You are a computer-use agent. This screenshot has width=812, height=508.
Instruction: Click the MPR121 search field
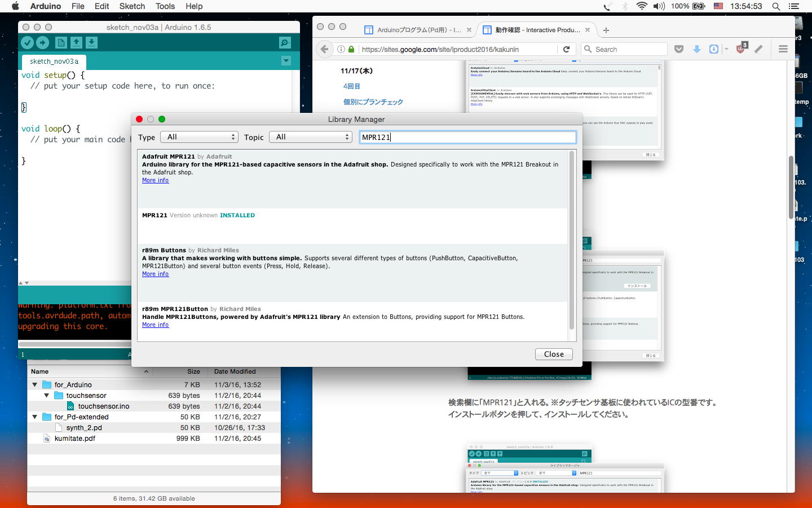(467, 137)
